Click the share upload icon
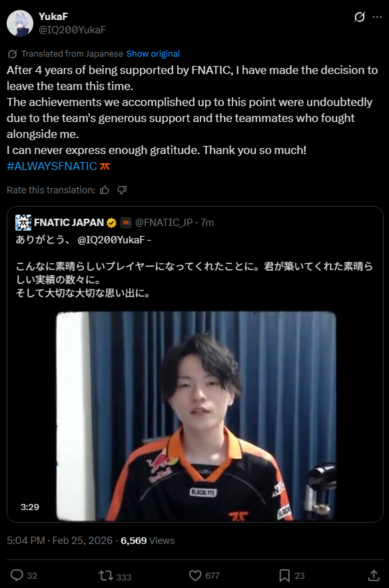This screenshot has height=588, width=389. pos(374,575)
